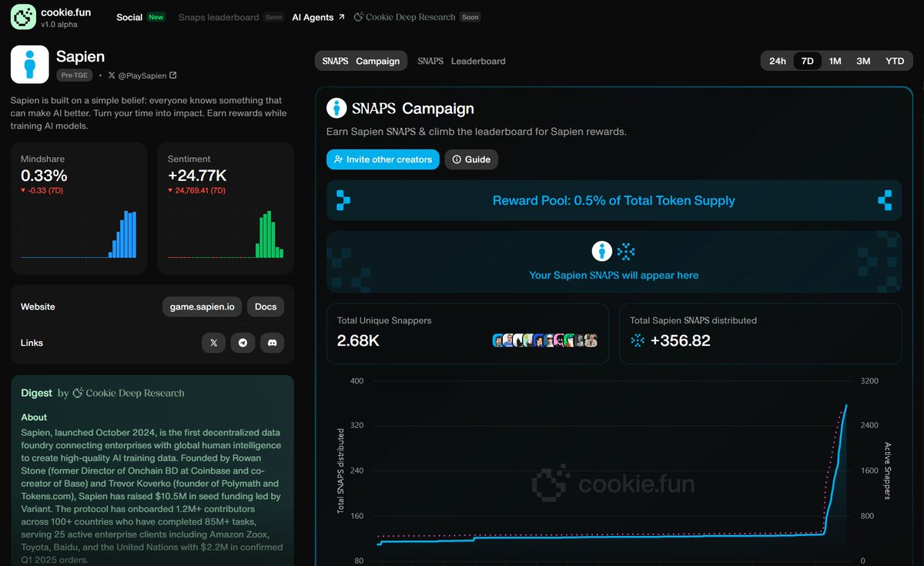Open @PlaySapien profile link
Image resolution: width=924 pixels, height=566 pixels.
142,75
